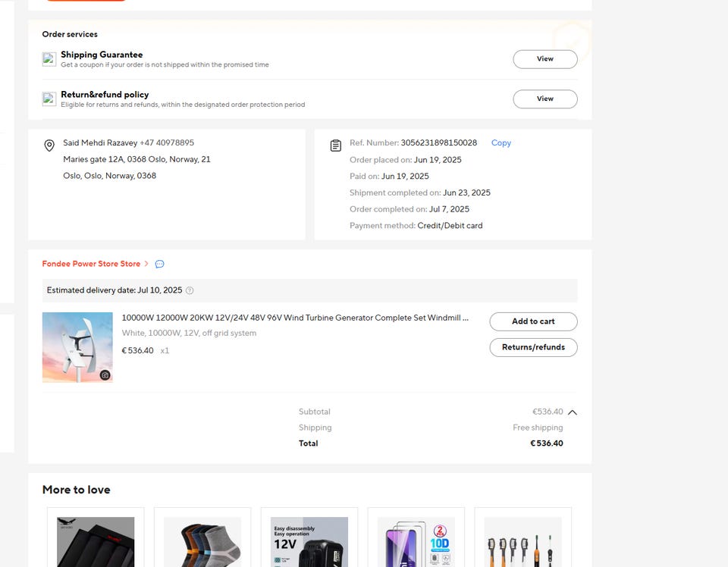
Task: Click the camera icon on turbine image
Action: (x=105, y=375)
